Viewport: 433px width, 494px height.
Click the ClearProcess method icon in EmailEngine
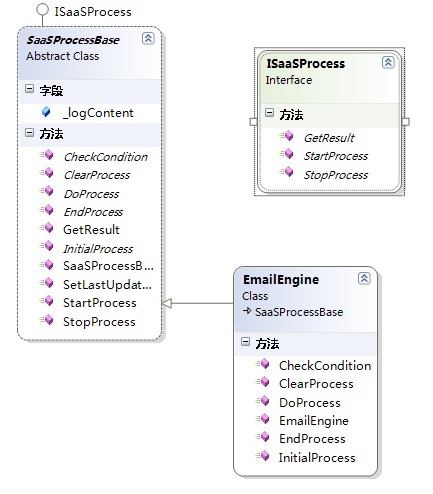pos(262,382)
